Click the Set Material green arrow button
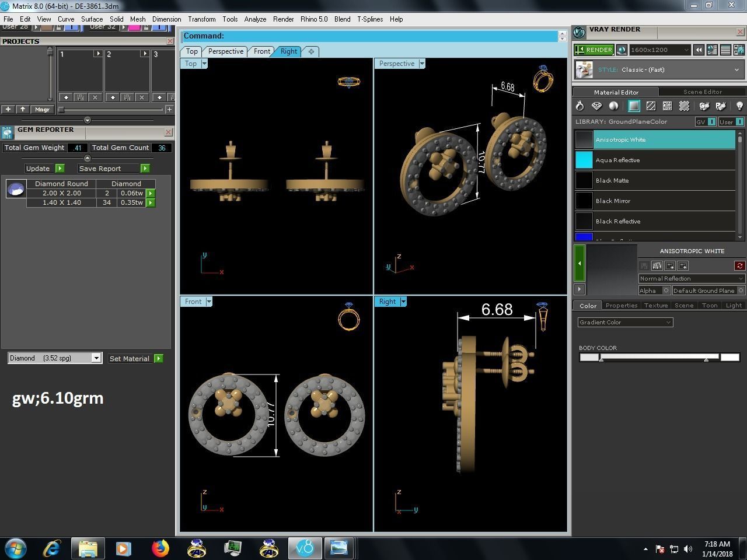This screenshot has width=747, height=560. (x=158, y=358)
